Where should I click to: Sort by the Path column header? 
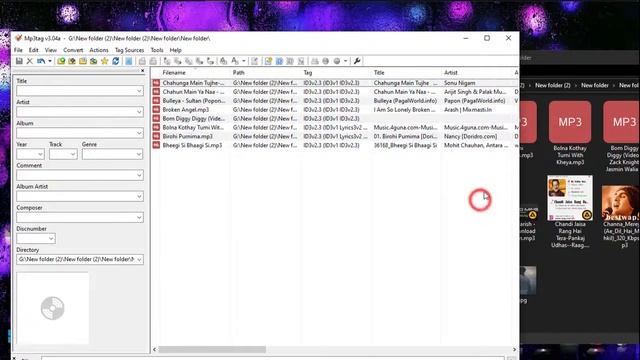(239, 73)
